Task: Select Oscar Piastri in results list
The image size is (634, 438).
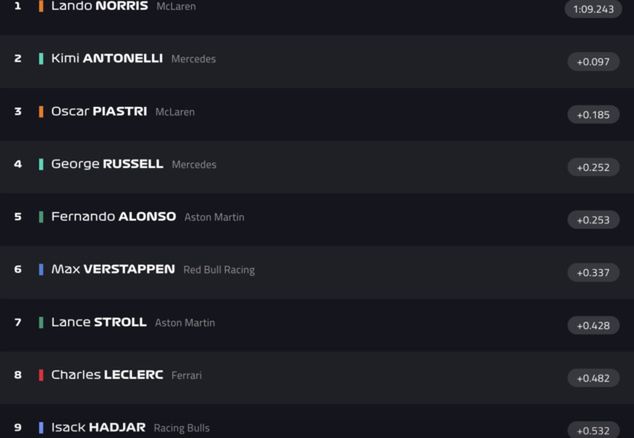Action: 99,112
